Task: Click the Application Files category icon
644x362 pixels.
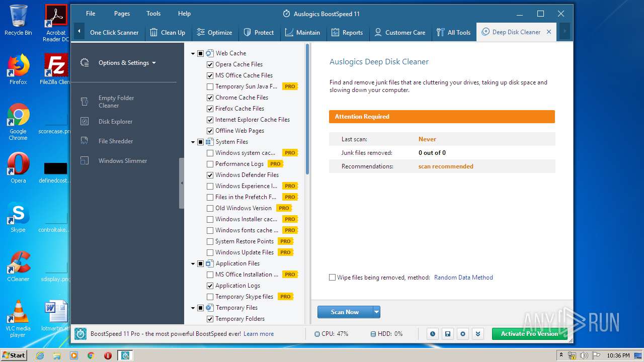Action: coord(209,263)
